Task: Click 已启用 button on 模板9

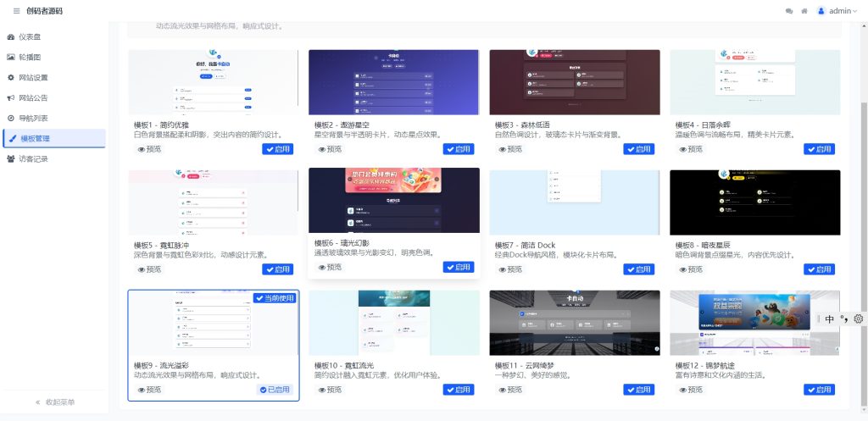Action: click(x=275, y=390)
